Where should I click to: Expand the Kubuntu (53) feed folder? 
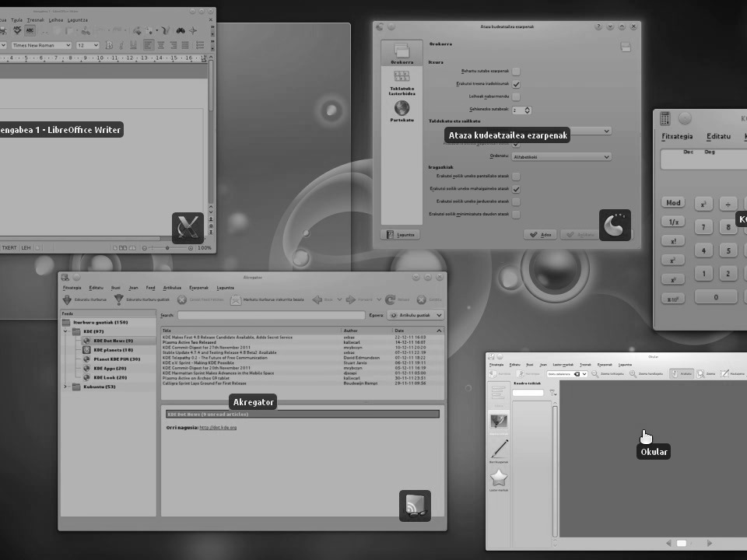point(65,387)
